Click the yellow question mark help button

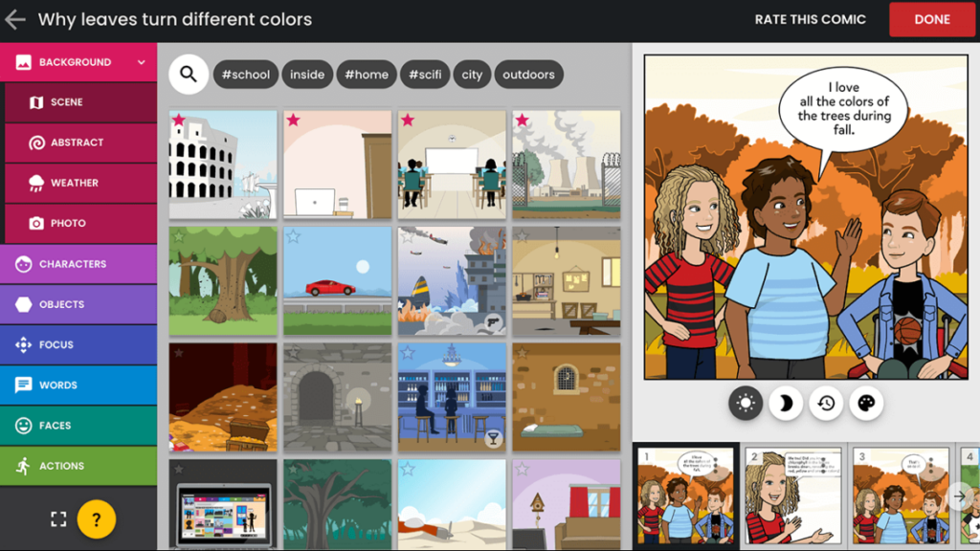pos(97,519)
